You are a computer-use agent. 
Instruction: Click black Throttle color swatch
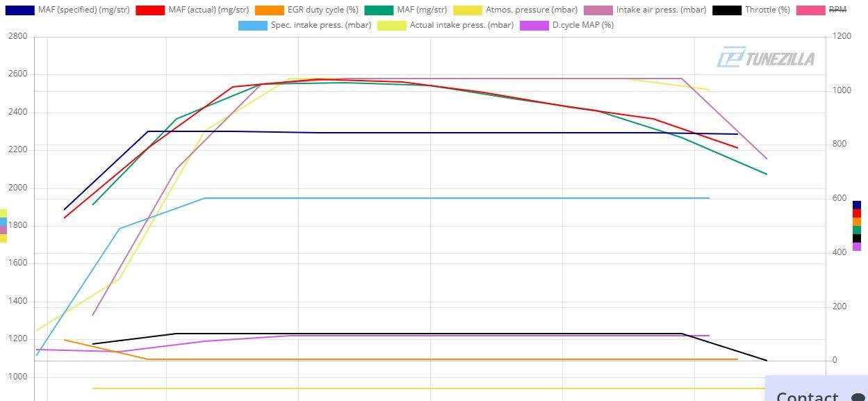point(726,10)
